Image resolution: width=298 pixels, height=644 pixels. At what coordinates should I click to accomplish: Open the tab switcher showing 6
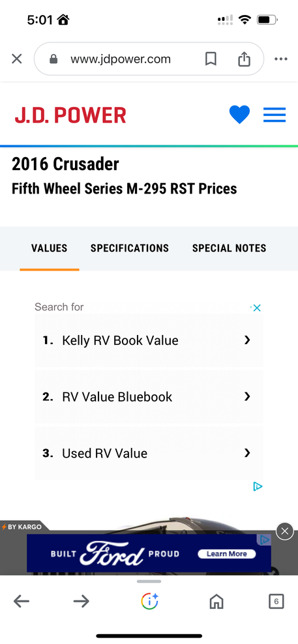click(x=276, y=602)
